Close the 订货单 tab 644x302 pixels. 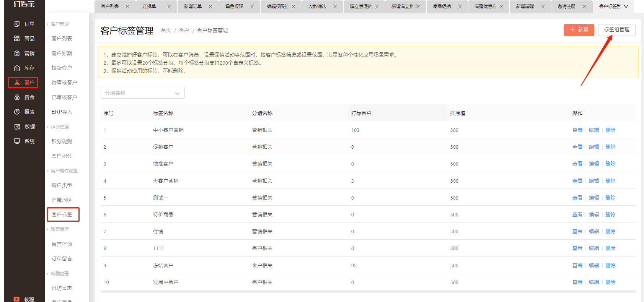(x=169, y=6)
